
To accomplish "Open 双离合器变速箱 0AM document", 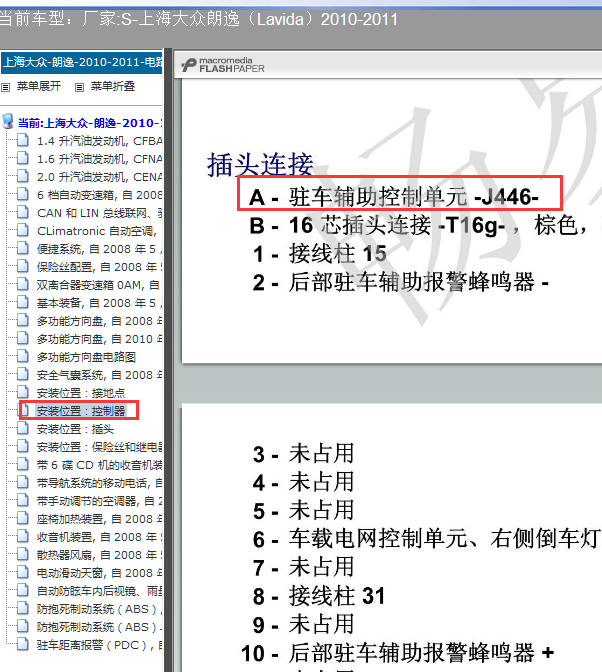I will [x=98, y=285].
